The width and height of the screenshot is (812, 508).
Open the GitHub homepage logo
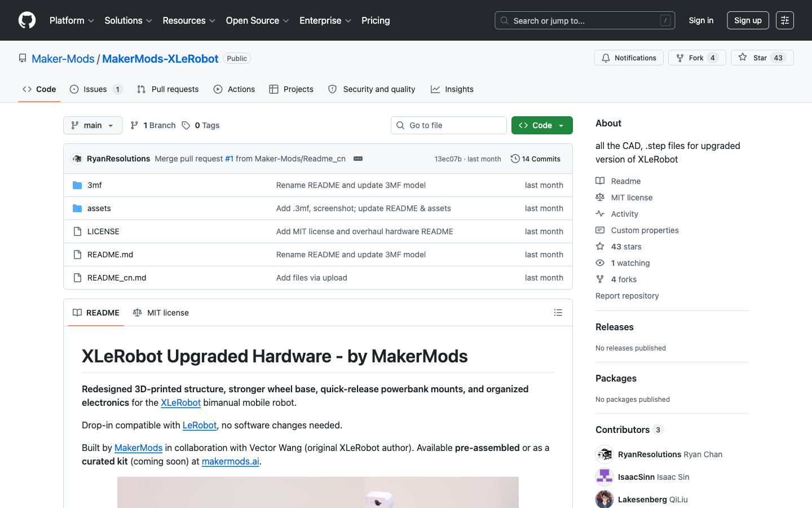[x=27, y=20]
